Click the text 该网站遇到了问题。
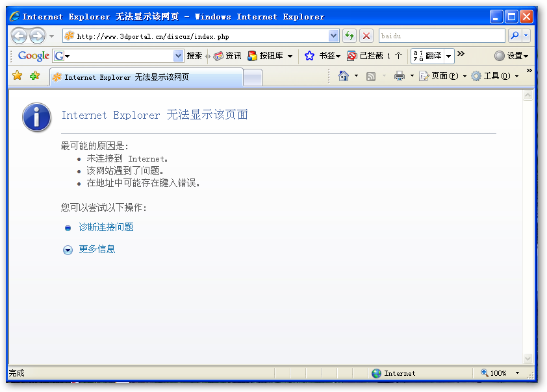Image resolution: width=547 pixels, height=392 pixels. (x=125, y=171)
